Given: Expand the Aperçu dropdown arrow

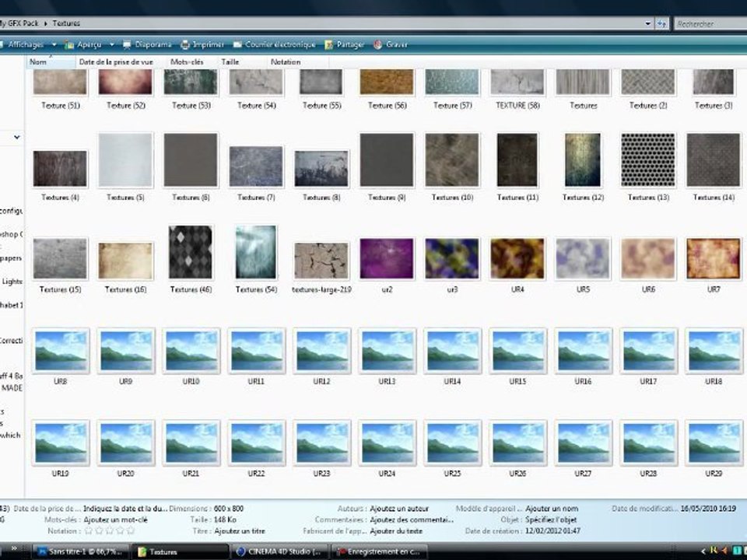Looking at the screenshot, I should coord(112,44).
